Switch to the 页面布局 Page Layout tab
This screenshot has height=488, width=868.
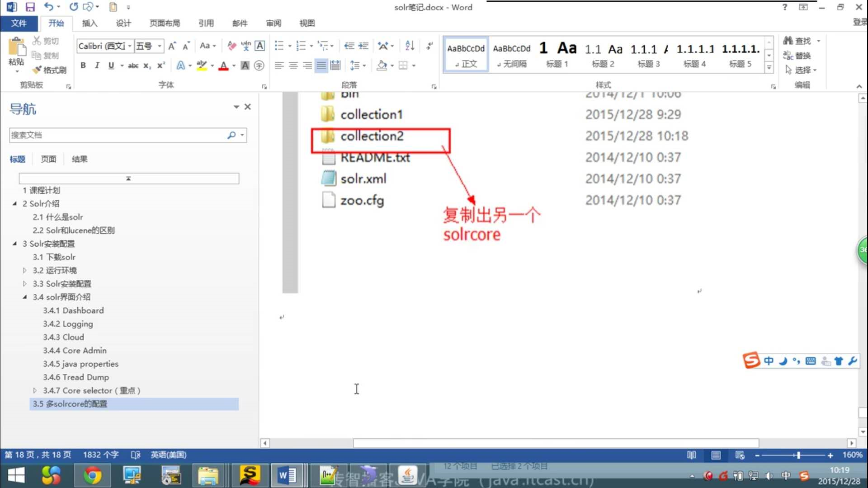tap(165, 23)
